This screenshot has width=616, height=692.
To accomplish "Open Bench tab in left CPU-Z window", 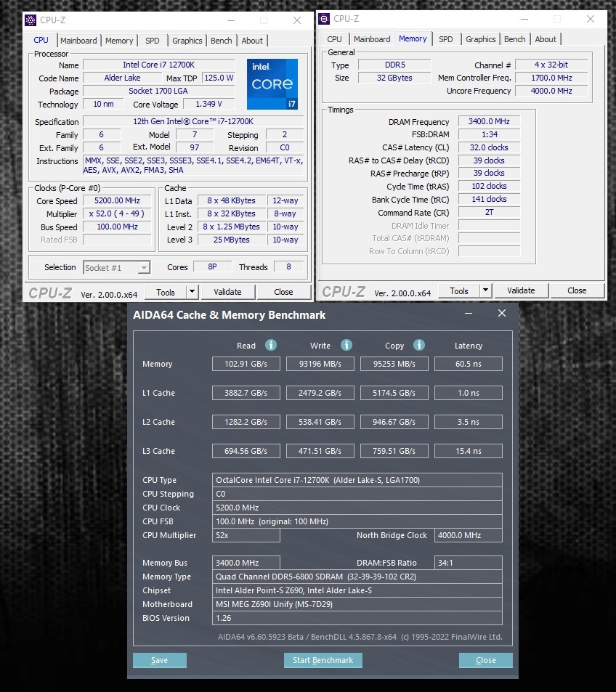I will point(222,41).
